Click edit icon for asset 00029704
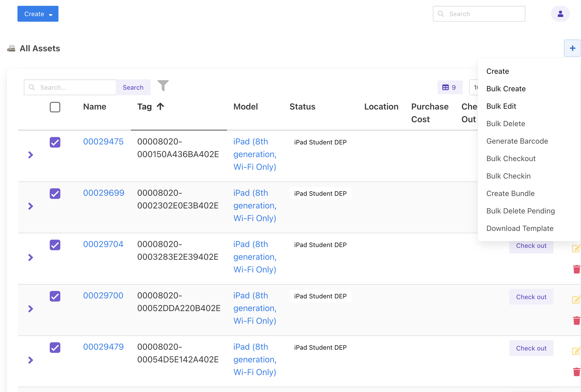 [576, 249]
